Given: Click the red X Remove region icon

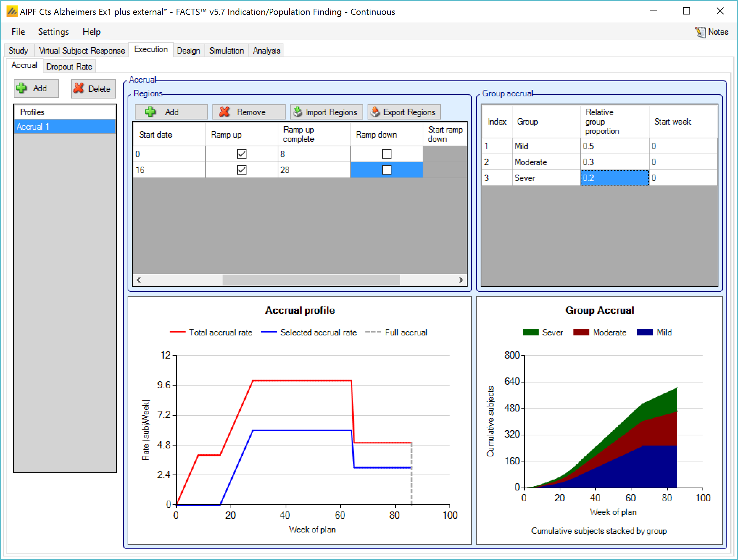Looking at the screenshot, I should click(x=225, y=112).
